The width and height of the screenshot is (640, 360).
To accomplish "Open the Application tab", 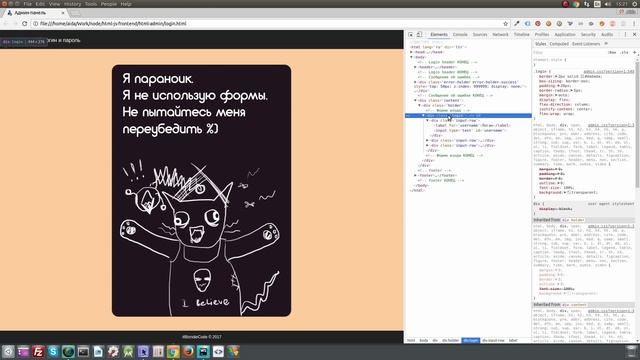I will pyautogui.click(x=565, y=35).
